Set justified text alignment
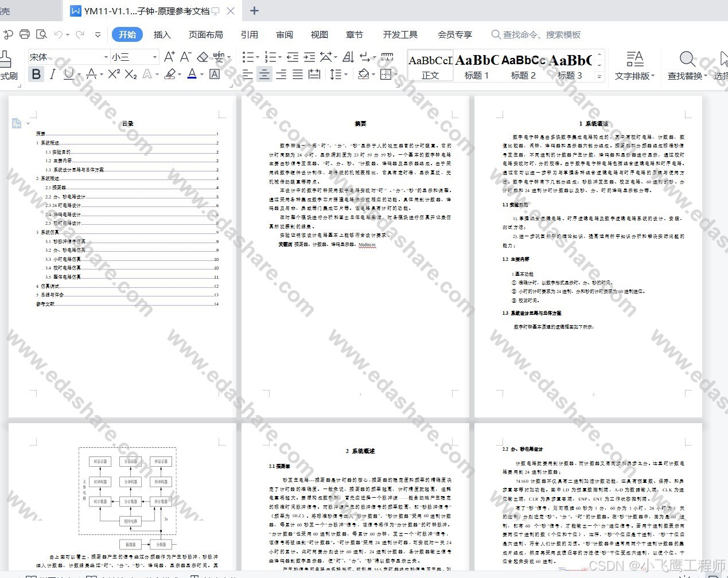 click(x=297, y=74)
